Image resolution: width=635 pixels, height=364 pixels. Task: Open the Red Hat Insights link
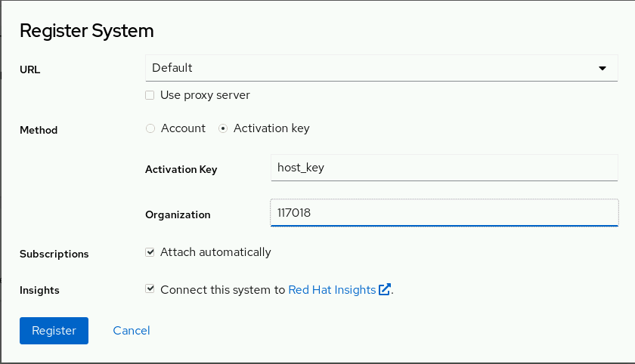(x=332, y=289)
